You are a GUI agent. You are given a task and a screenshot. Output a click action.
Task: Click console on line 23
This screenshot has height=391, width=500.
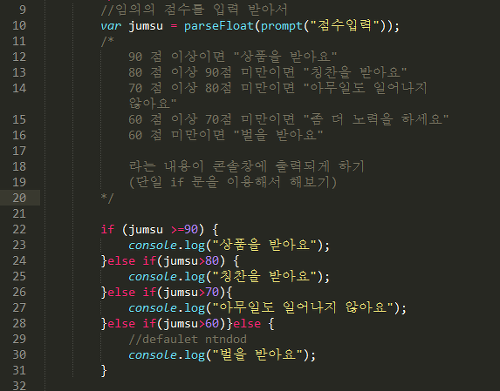pyautogui.click(x=152, y=245)
